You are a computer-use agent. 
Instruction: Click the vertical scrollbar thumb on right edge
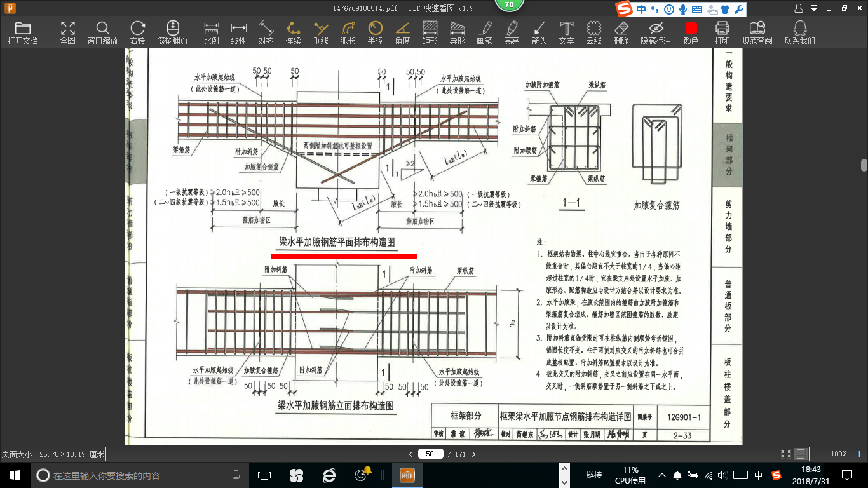pyautogui.click(x=864, y=165)
